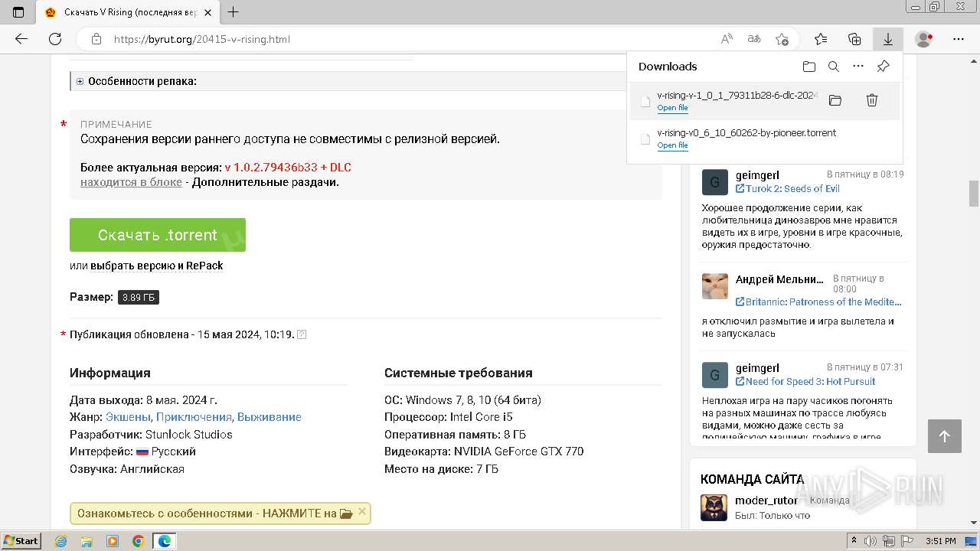The height and width of the screenshot is (551, 980).
Task: Click the Start button
Action: [21, 541]
